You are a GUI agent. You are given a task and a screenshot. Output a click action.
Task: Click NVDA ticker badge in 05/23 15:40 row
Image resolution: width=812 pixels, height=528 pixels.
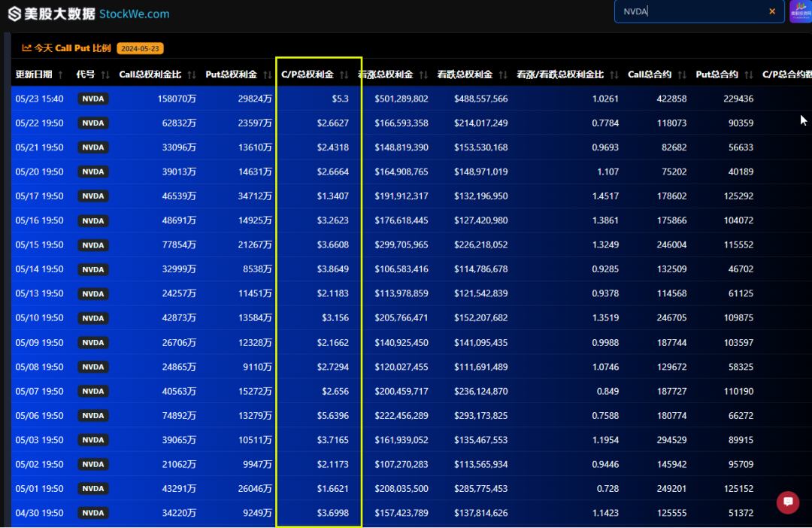pos(93,99)
